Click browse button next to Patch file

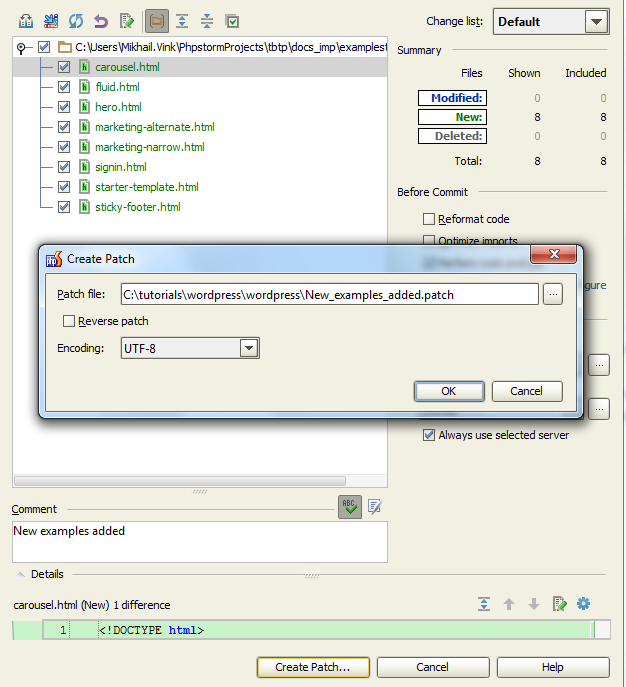pyautogui.click(x=553, y=294)
